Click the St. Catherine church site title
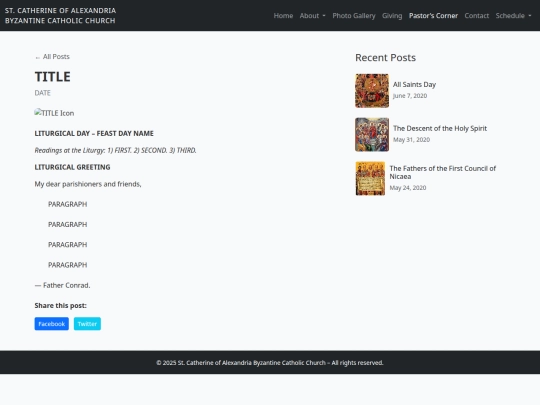The width and height of the screenshot is (540, 405). (60, 15)
